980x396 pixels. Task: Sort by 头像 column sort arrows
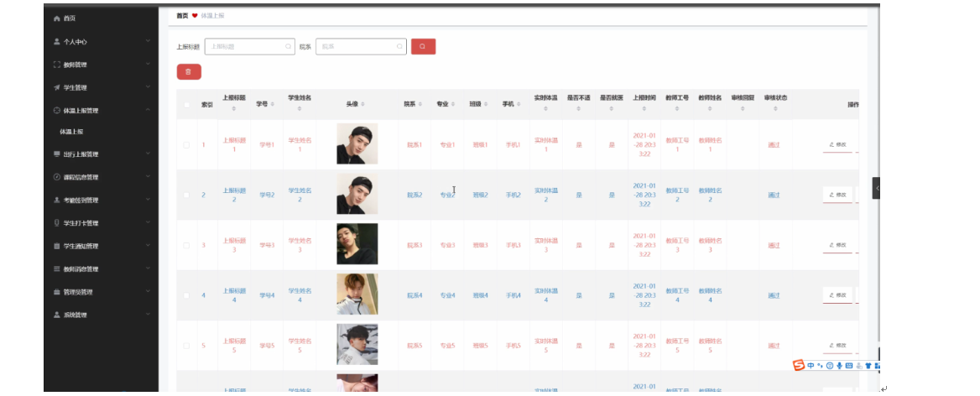tap(363, 104)
